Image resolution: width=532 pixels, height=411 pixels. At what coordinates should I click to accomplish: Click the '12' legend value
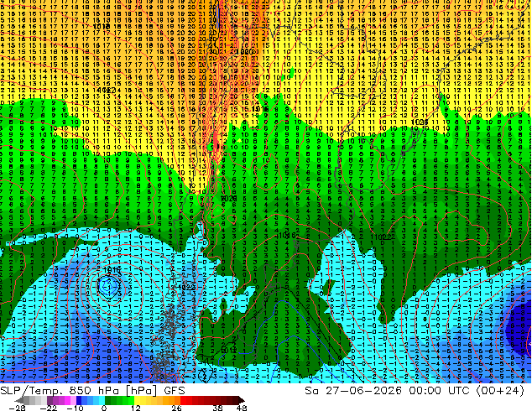tap(136, 408)
